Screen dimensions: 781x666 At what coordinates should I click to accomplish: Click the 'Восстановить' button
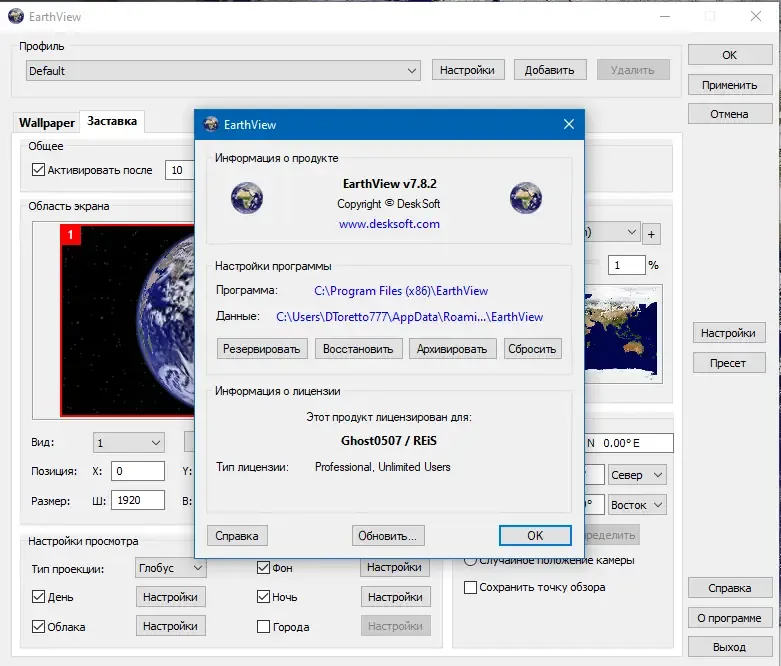coord(358,349)
